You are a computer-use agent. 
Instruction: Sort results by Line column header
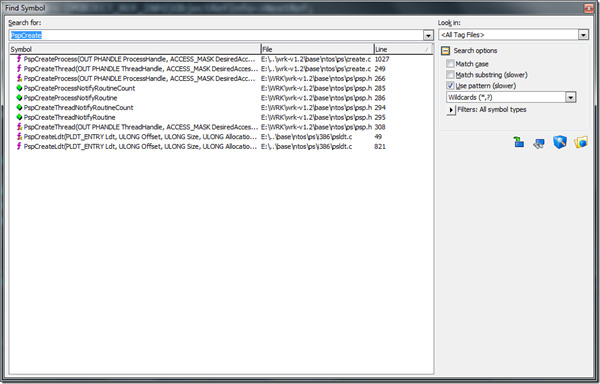(402, 49)
